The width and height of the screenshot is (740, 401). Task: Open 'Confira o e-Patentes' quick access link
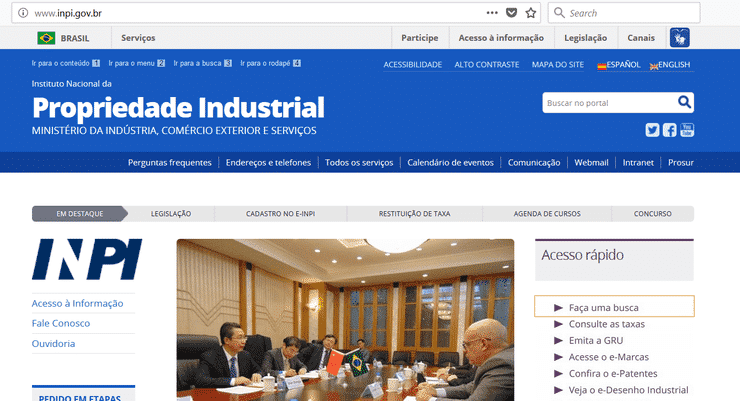click(613, 374)
